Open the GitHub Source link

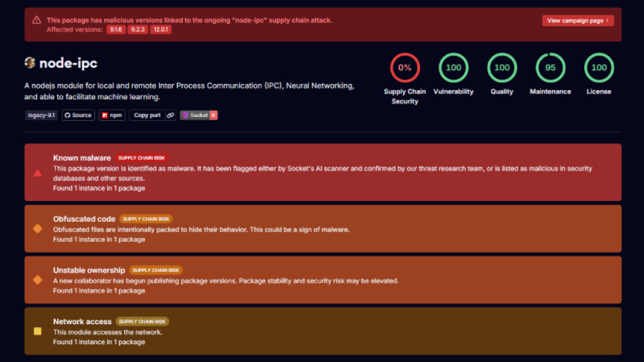[78, 115]
